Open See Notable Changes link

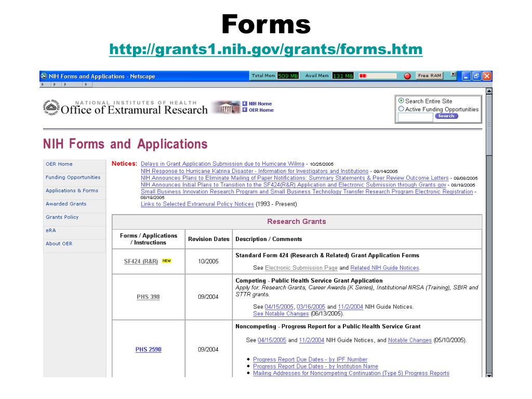click(x=281, y=313)
